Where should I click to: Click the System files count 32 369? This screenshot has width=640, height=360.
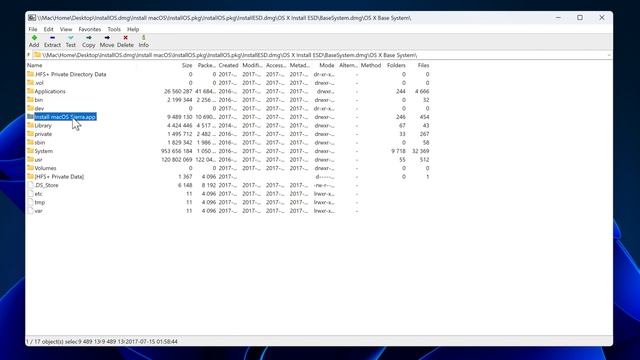coord(420,151)
